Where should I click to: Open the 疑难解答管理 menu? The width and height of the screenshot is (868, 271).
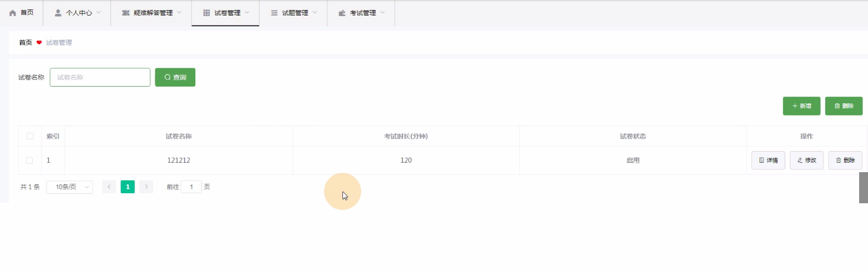click(153, 13)
